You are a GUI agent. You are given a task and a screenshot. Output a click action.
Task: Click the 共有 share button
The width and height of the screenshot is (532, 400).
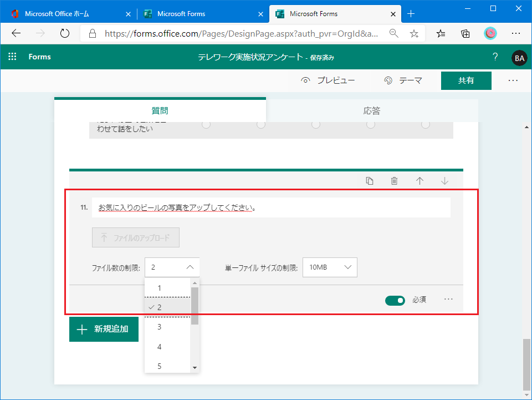click(466, 80)
